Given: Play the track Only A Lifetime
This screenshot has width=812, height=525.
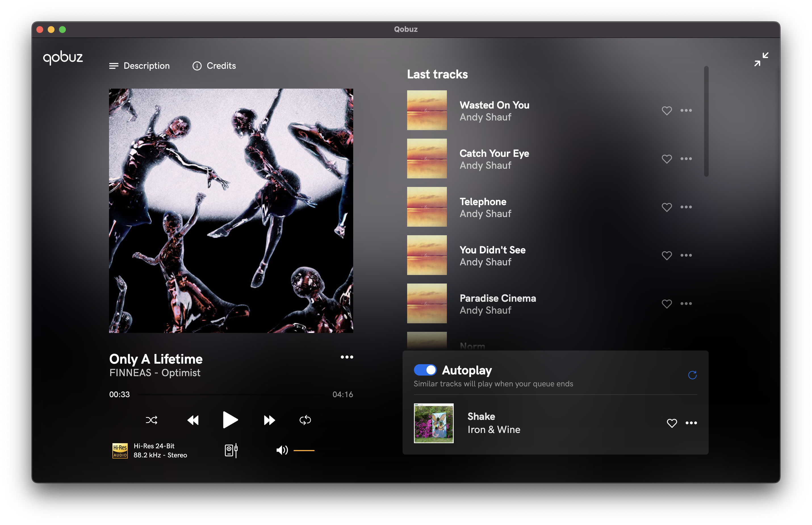Looking at the screenshot, I should coord(230,420).
